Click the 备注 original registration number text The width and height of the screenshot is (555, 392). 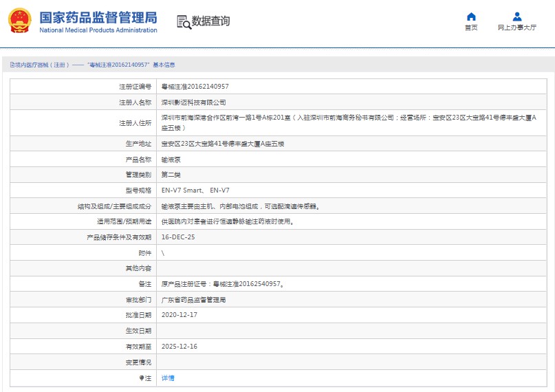tap(222, 284)
